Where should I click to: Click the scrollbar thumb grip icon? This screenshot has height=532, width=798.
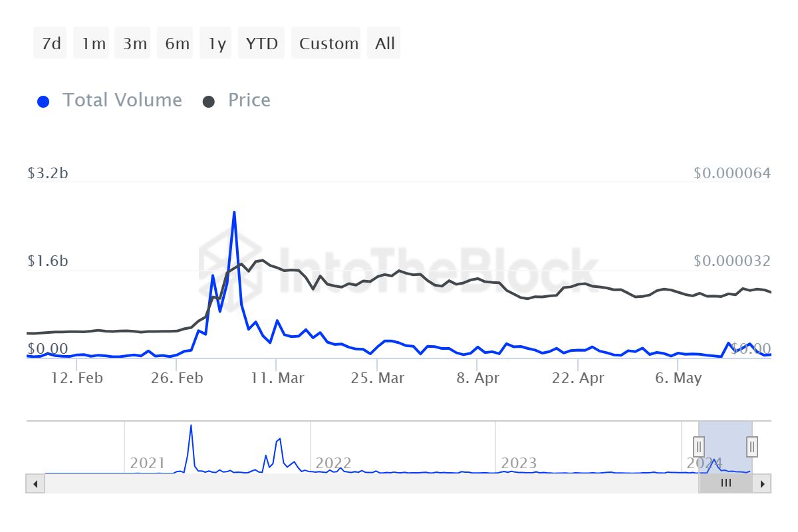coord(726,483)
